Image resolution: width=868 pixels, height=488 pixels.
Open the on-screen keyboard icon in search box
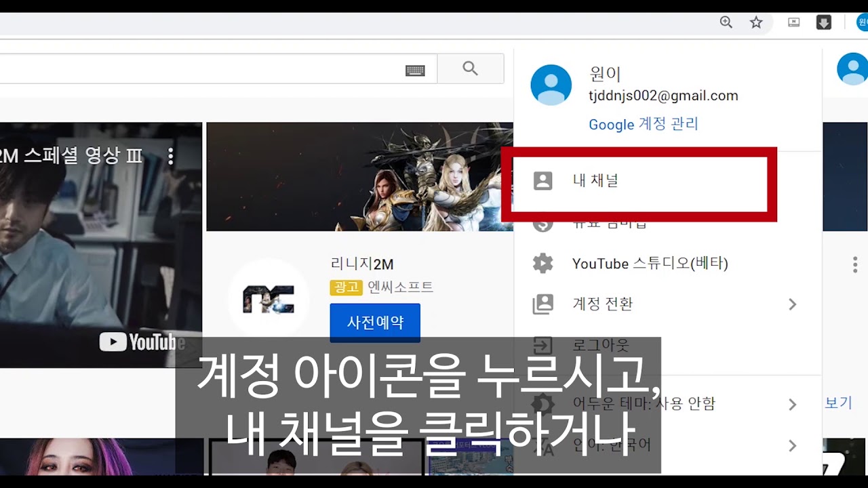click(x=415, y=70)
